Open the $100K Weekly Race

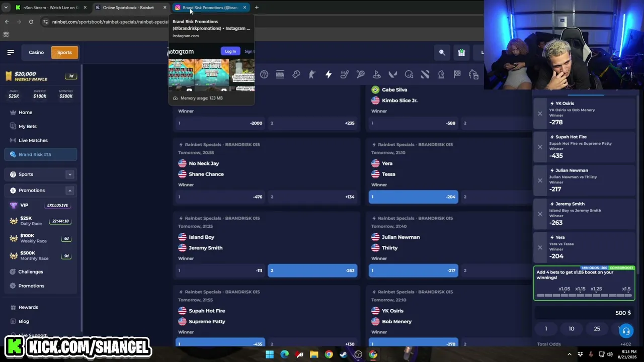(40, 238)
